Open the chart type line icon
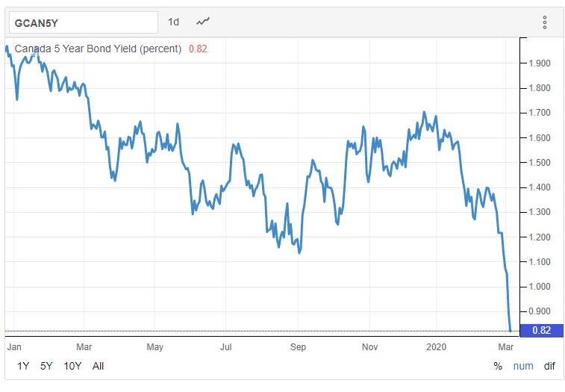The height and width of the screenshot is (392, 565). 202,22
